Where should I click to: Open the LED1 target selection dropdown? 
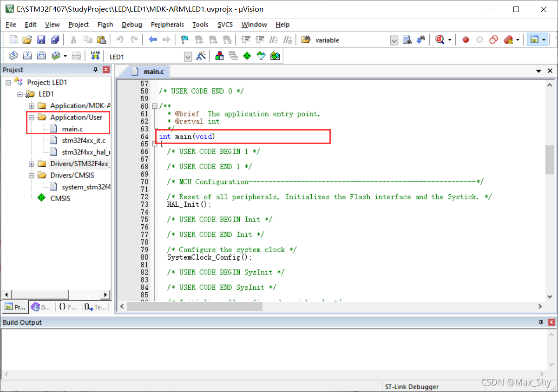tap(188, 57)
